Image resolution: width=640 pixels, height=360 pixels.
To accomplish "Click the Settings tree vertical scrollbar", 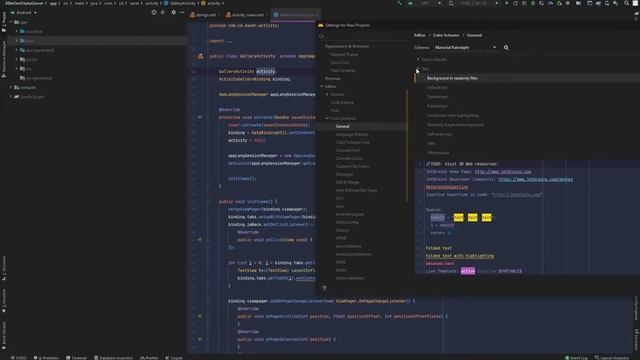I will [407, 146].
